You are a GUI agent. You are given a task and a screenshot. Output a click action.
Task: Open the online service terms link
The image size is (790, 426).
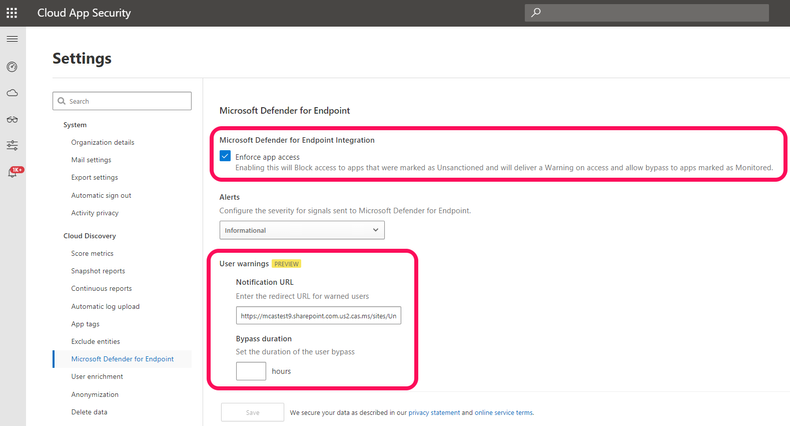(x=503, y=412)
